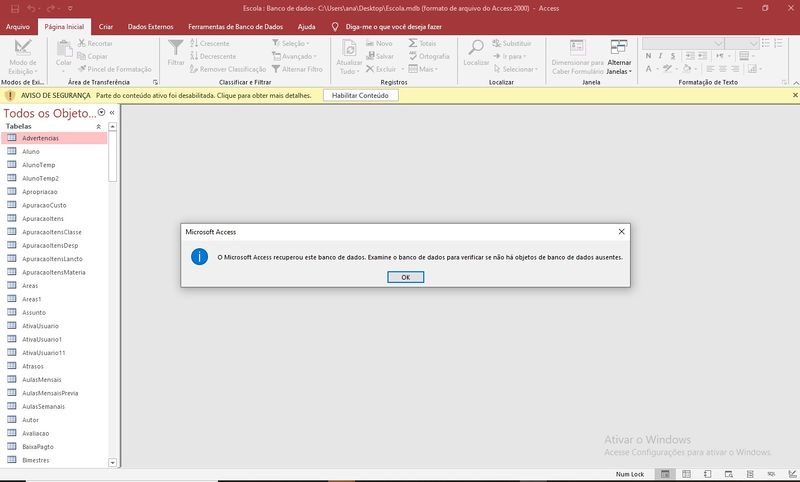The image size is (800, 482).
Task: Toggle bold (N) formatting
Action: coord(648,56)
